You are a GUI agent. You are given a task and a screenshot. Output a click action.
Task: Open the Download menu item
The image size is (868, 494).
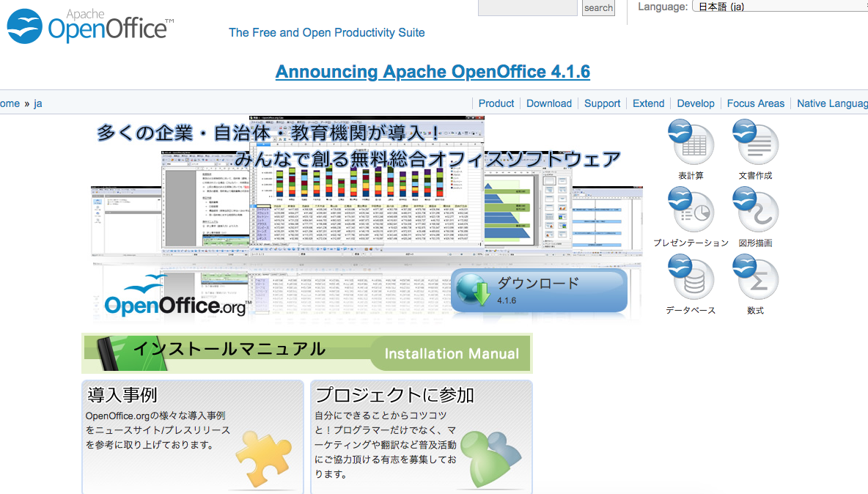pyautogui.click(x=548, y=103)
